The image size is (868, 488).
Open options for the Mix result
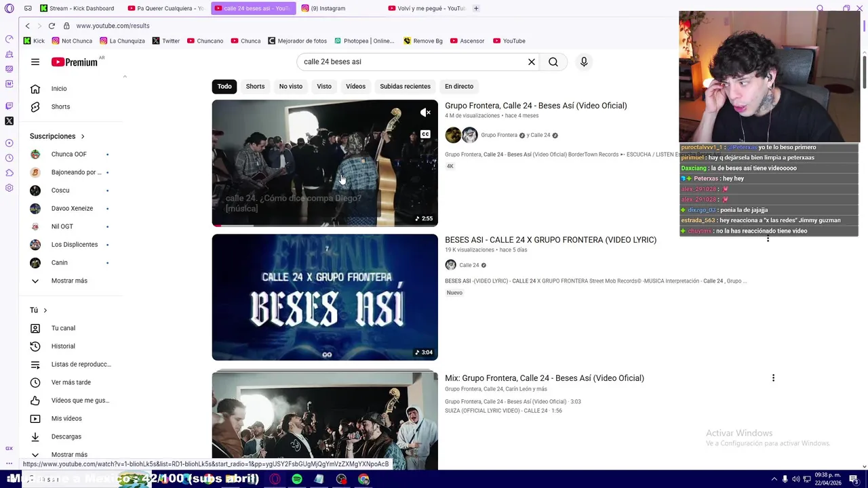point(773,378)
